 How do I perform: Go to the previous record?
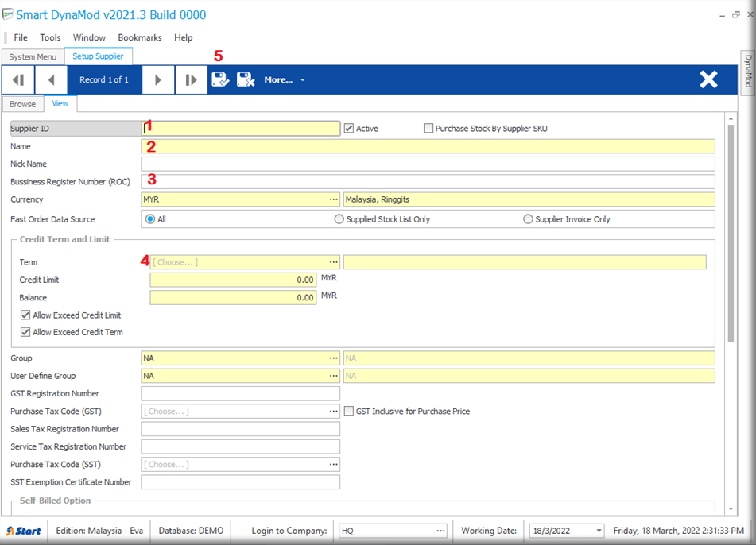click(x=52, y=79)
